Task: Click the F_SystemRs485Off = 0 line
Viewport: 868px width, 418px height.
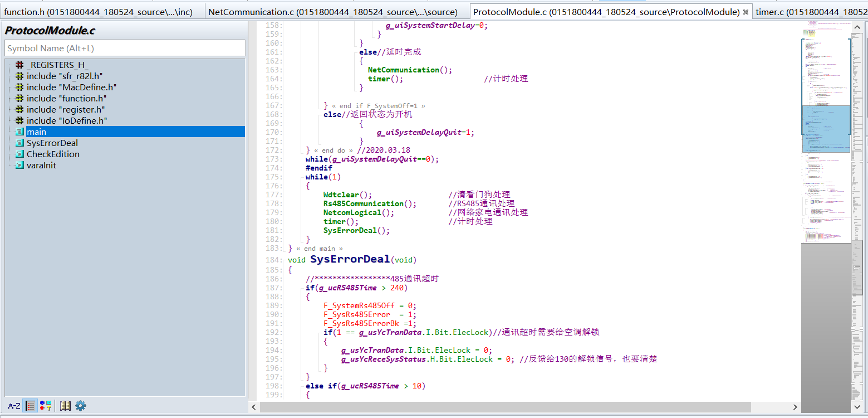Action: pos(370,305)
